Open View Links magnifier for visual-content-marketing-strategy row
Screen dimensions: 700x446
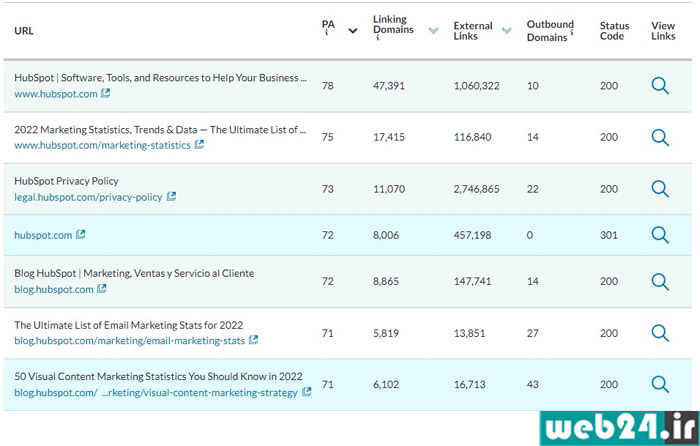pos(660,384)
